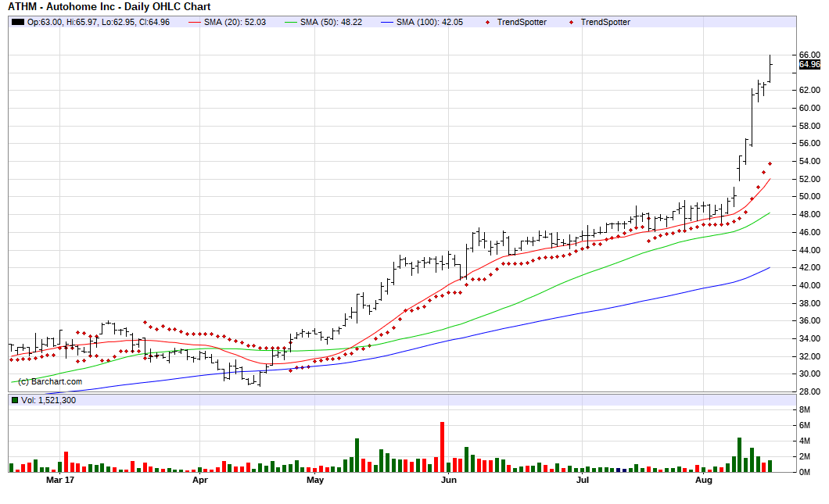Click the last OHLC price bar near 66

(x=770, y=68)
